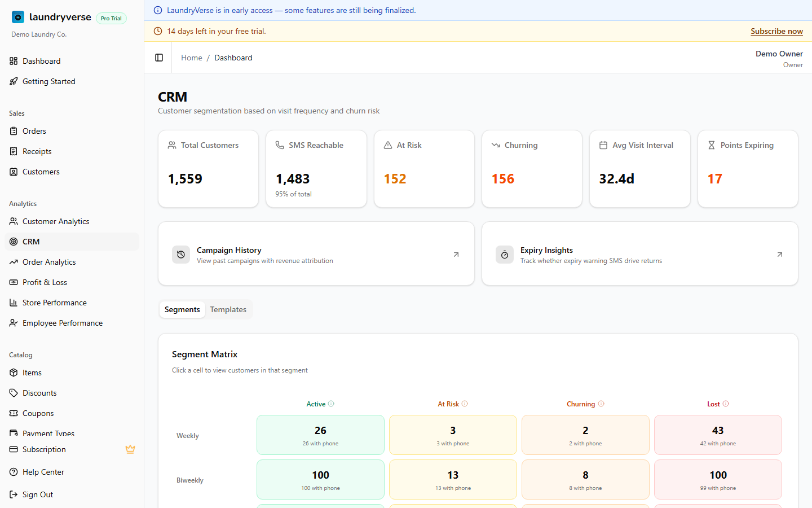Show info for Lost column
The image size is (812, 508).
pos(726,404)
